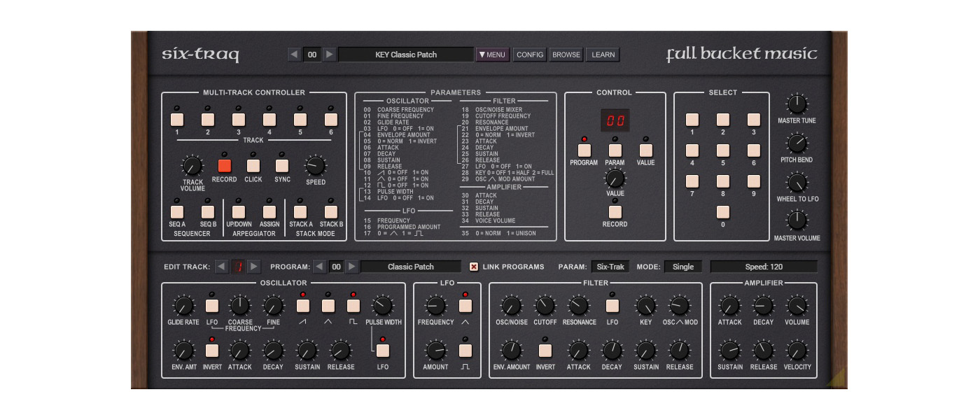Click the red 00 Control LED display
This screenshot has height=420, width=980.
[615, 120]
